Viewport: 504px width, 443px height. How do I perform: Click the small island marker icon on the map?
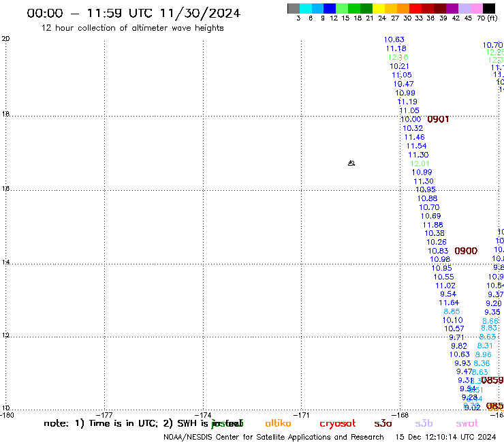pos(351,163)
